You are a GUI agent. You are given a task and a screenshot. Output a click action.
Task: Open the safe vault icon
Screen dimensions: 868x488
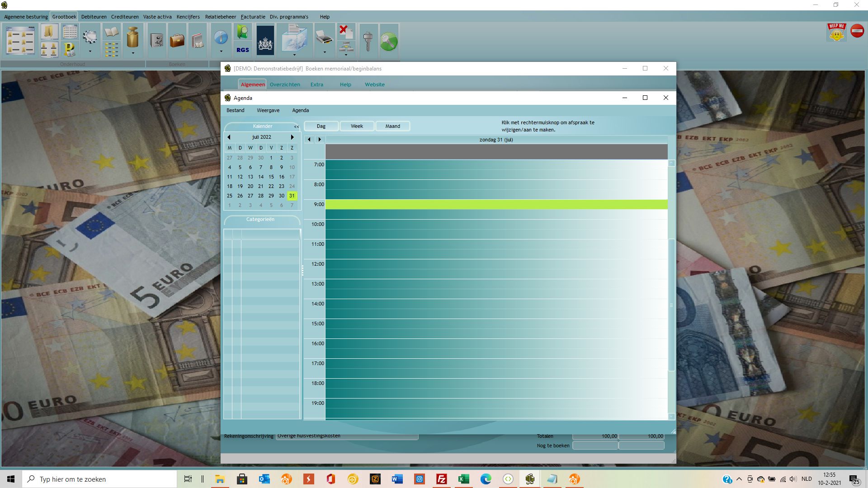[156, 40]
